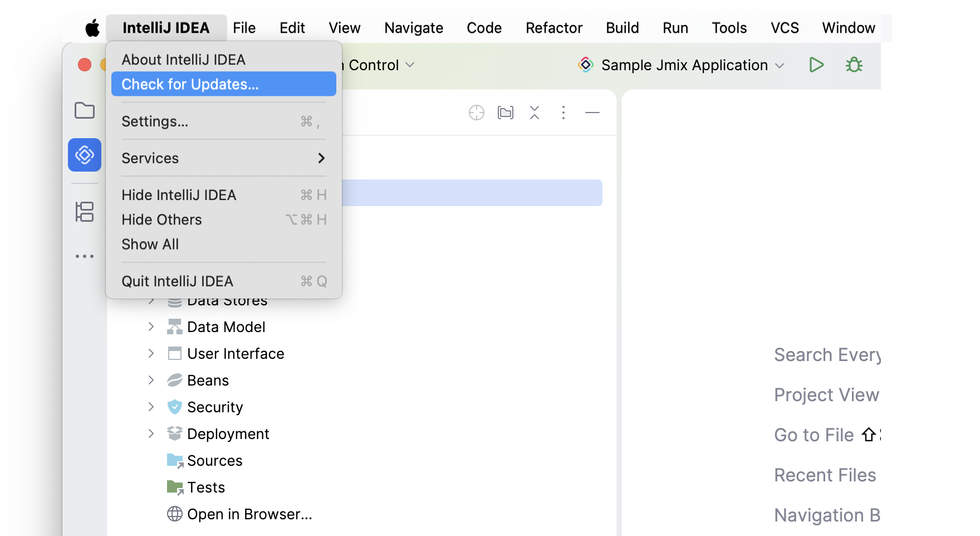980x536 pixels.
Task: Open the Structure tool window
Action: [85, 212]
